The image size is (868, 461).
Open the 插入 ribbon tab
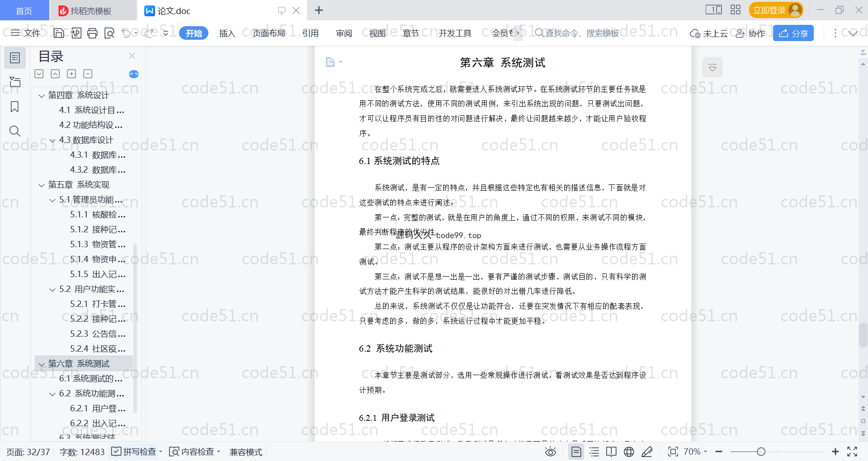coord(227,33)
